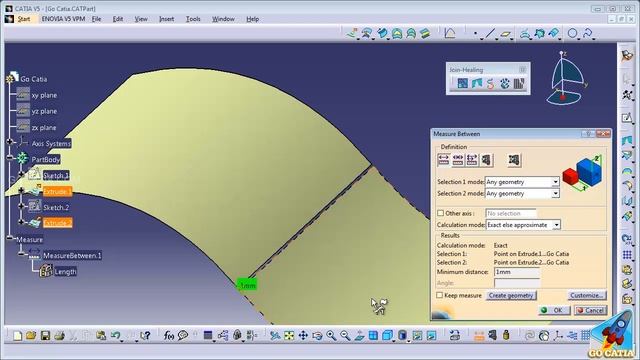Click the No selection field for Other axis
The width and height of the screenshot is (640, 360).
pyautogui.click(x=511, y=213)
